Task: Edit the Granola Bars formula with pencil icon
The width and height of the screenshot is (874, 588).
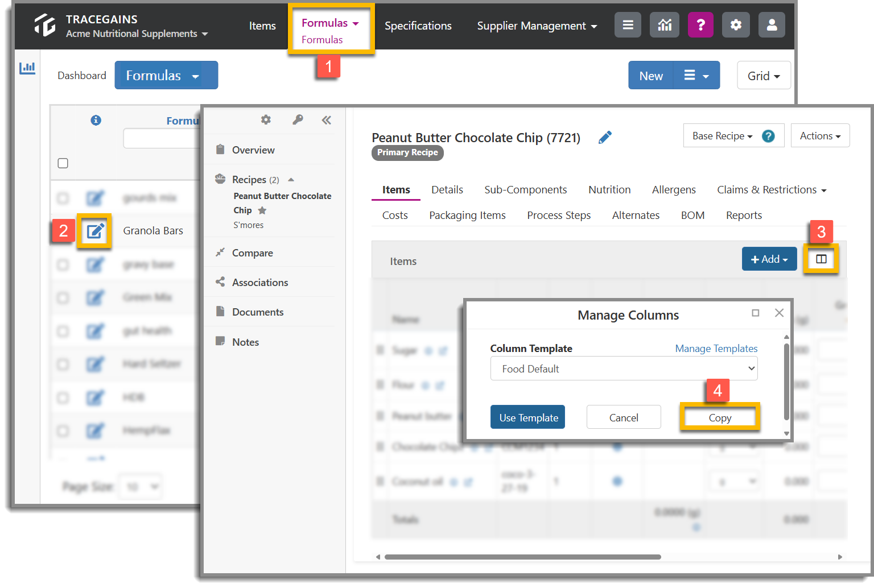Action: tap(94, 230)
